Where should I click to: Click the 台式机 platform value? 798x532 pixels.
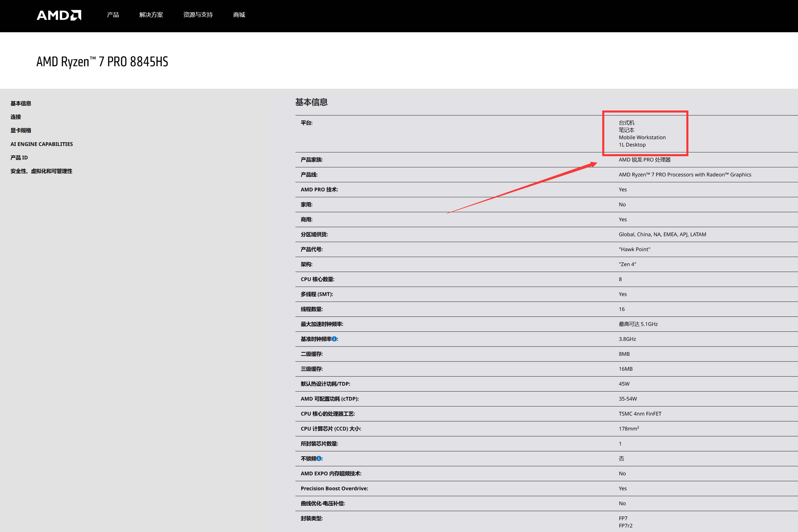pos(626,123)
